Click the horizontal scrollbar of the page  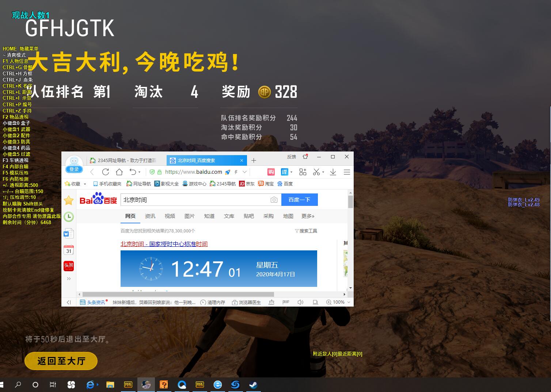[178, 294]
